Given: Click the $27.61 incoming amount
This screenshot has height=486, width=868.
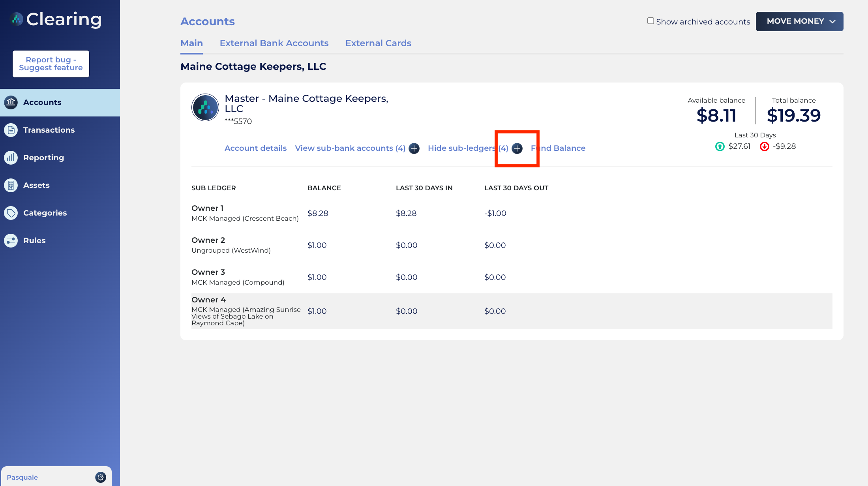Looking at the screenshot, I should [x=739, y=146].
